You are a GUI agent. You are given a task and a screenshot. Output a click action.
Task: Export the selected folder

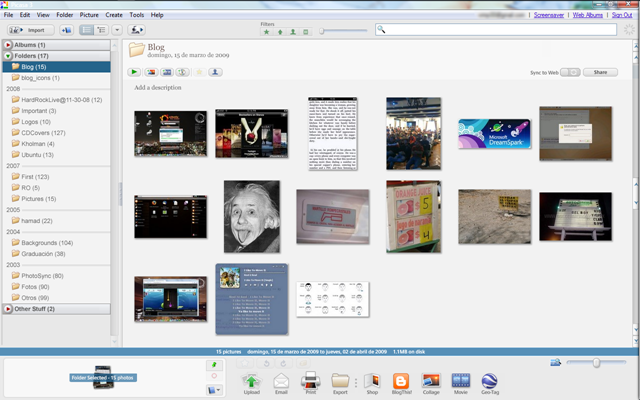click(340, 384)
